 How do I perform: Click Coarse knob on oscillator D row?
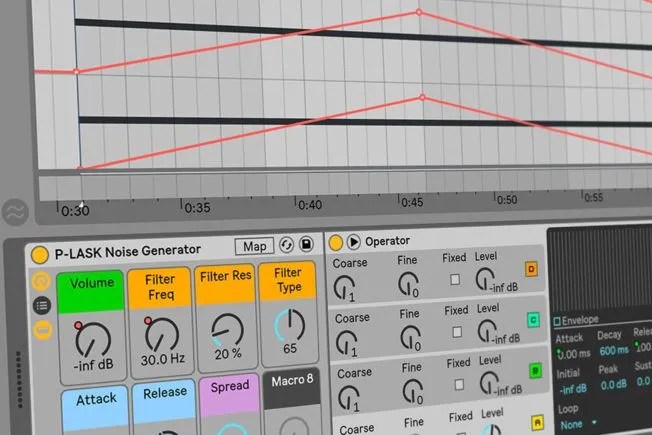pos(344,287)
